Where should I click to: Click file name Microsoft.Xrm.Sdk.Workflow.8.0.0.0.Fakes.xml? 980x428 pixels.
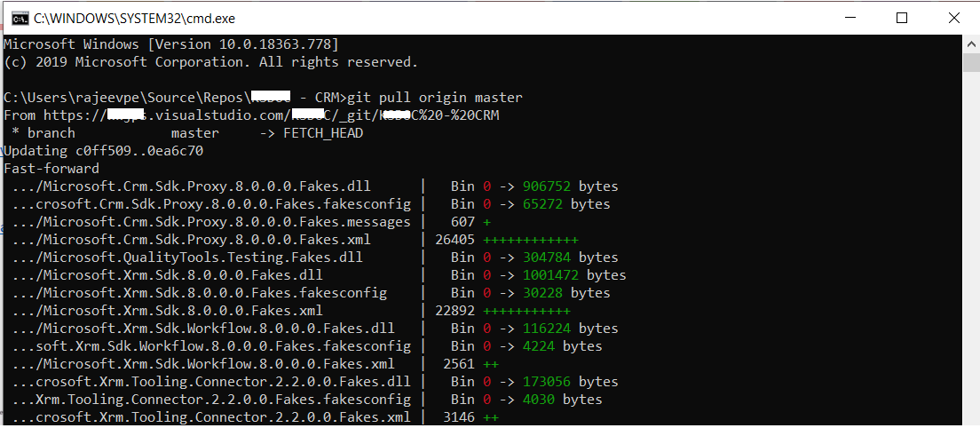coord(203,364)
